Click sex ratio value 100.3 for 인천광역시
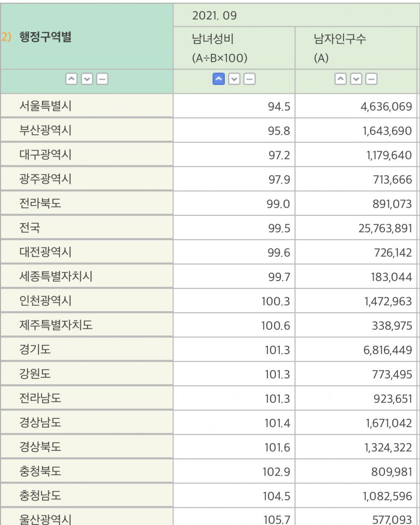Viewport: 420px width, 525px height. click(276, 301)
